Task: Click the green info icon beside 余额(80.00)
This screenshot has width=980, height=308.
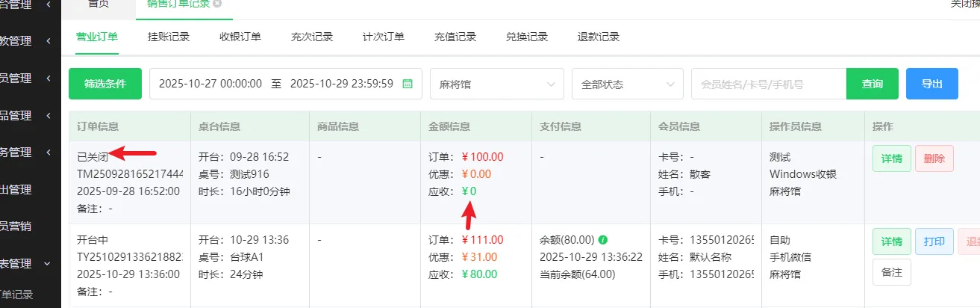Action: (603, 240)
